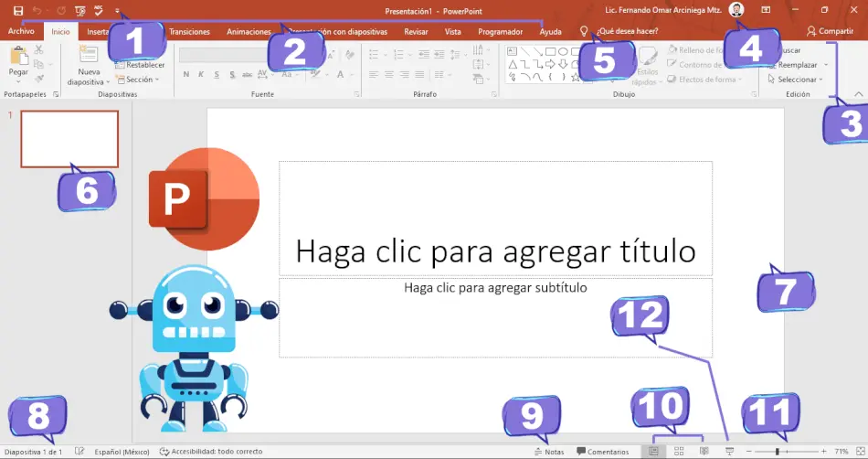The image size is (868, 459).
Task: Switch to the Vista tab
Action: click(453, 32)
